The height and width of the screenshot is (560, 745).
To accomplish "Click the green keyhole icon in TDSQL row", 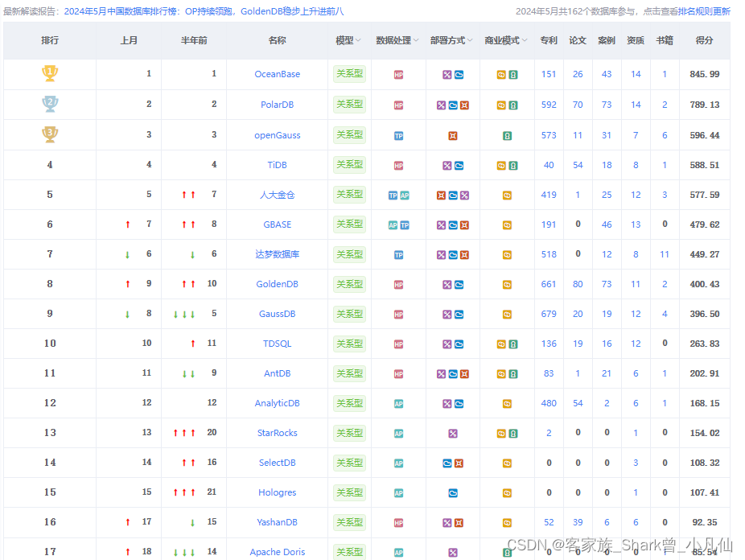I will 513,344.
